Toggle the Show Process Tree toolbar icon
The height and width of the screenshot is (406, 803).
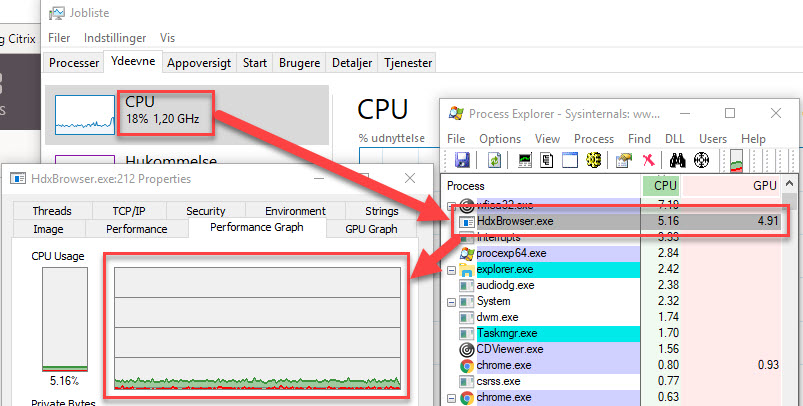pos(547,160)
